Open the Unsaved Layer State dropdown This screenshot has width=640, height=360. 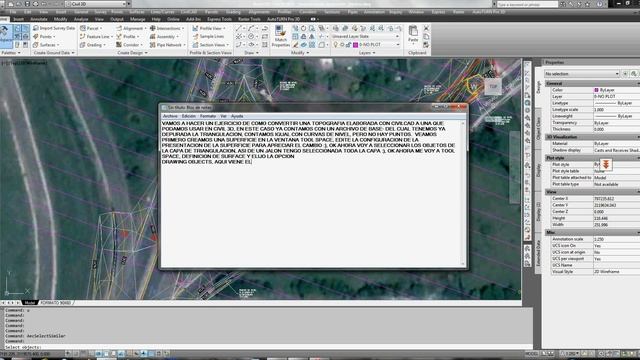click(x=365, y=36)
